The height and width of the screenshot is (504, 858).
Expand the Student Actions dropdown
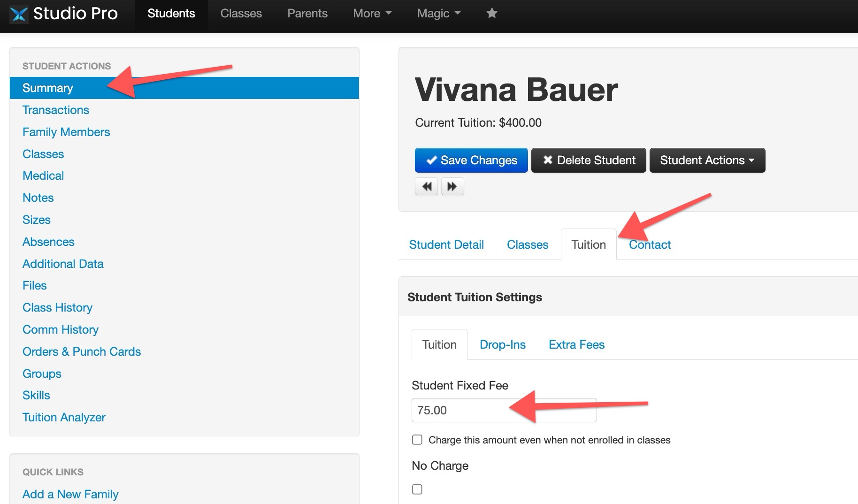coord(707,160)
